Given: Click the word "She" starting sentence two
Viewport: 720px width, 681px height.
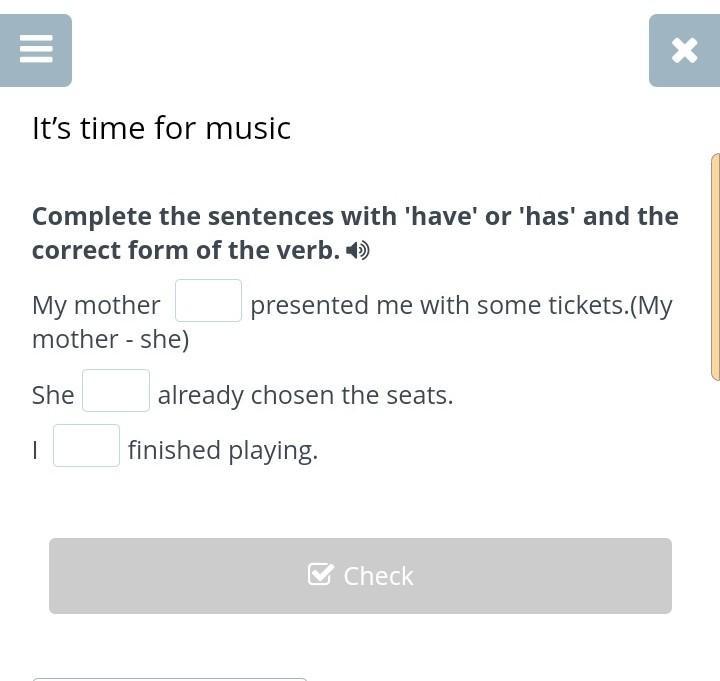Looking at the screenshot, I should [53, 395].
